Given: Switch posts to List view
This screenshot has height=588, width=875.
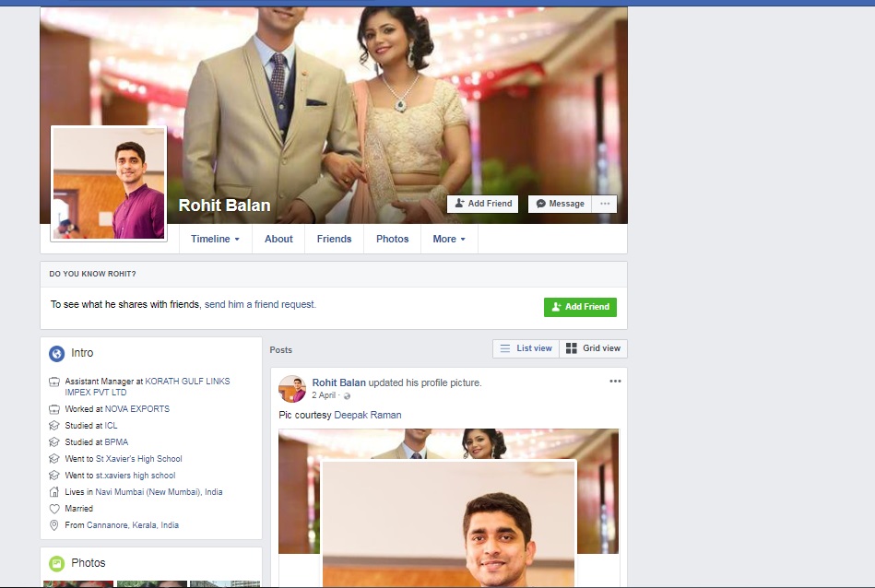Looking at the screenshot, I should (x=526, y=348).
